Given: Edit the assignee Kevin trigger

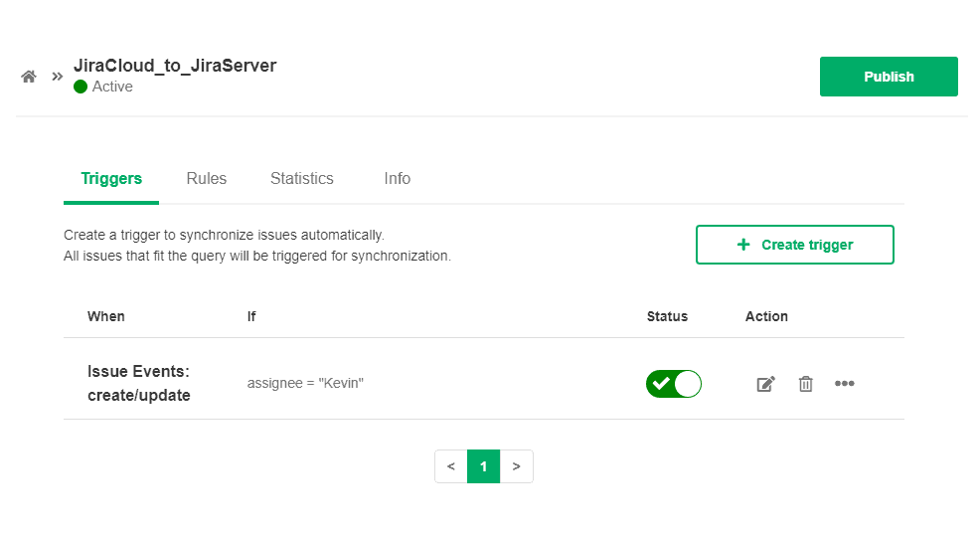Looking at the screenshot, I should (765, 384).
